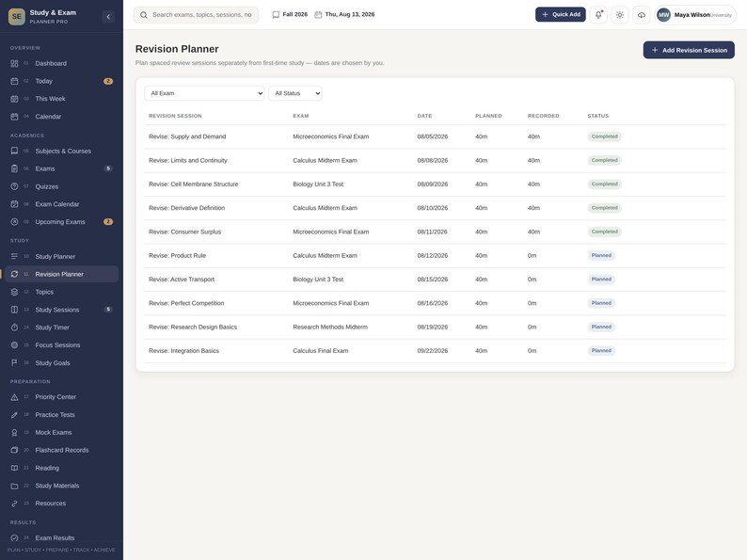Click the Calendar sidebar icon
The image size is (747, 560).
click(14, 117)
